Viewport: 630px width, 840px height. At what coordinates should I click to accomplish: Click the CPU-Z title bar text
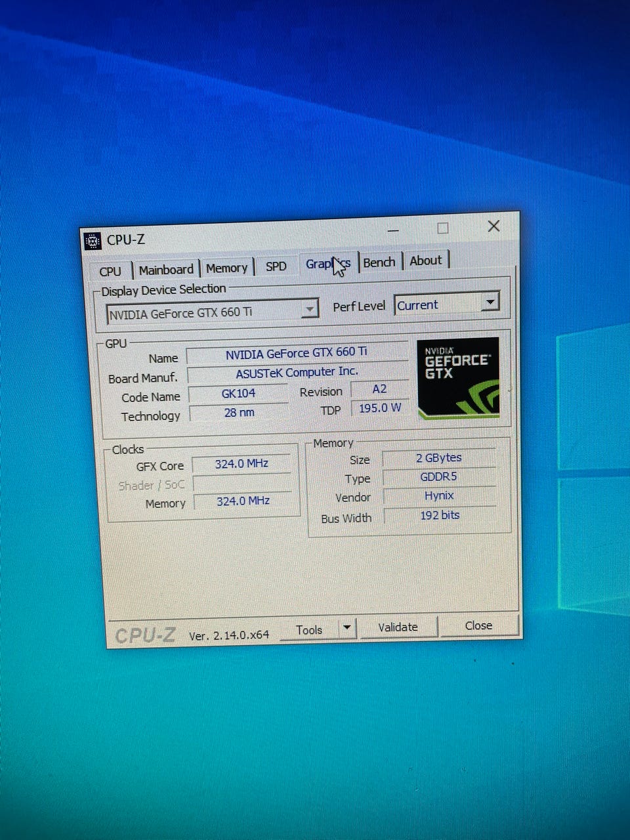tap(125, 240)
